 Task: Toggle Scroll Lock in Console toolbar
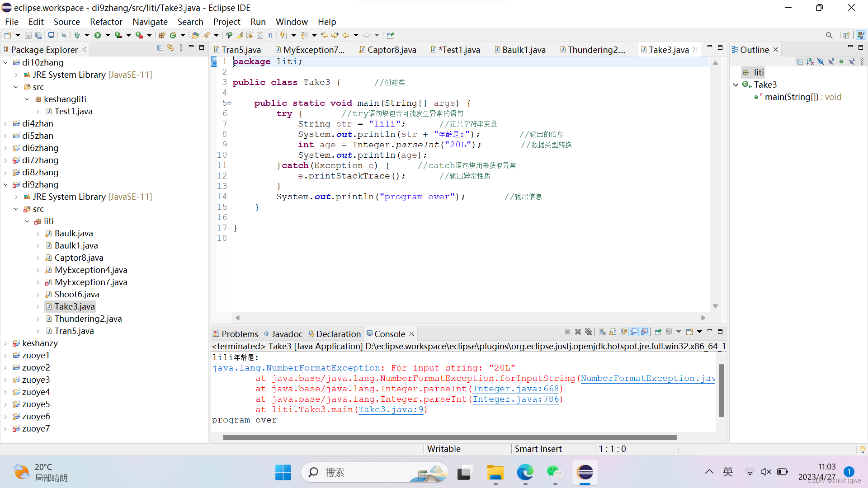pos(613,332)
